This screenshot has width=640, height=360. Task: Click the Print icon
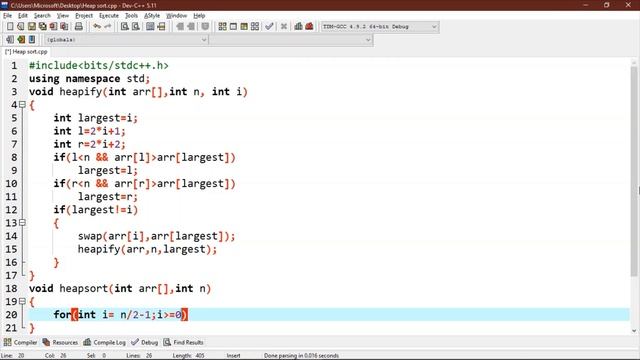tap(79, 27)
